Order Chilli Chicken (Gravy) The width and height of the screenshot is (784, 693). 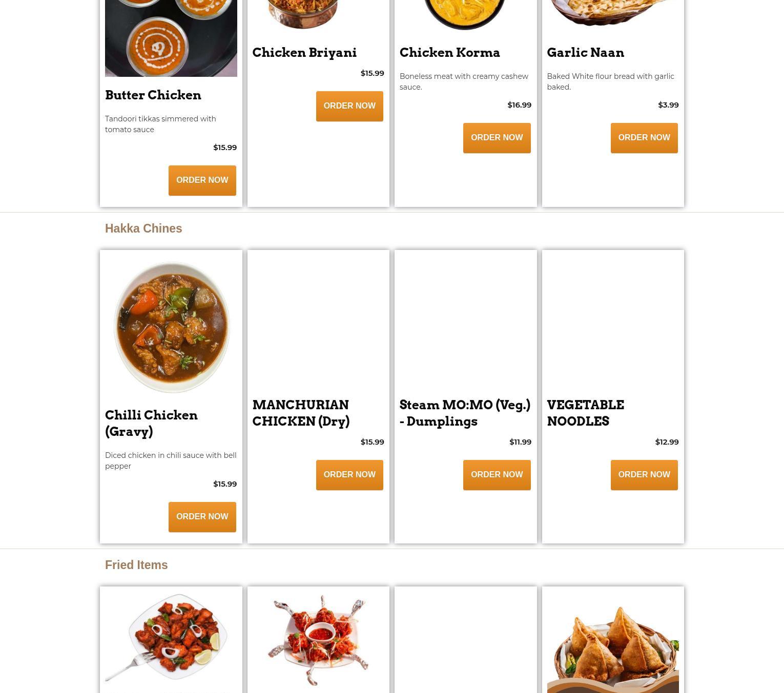(202, 517)
